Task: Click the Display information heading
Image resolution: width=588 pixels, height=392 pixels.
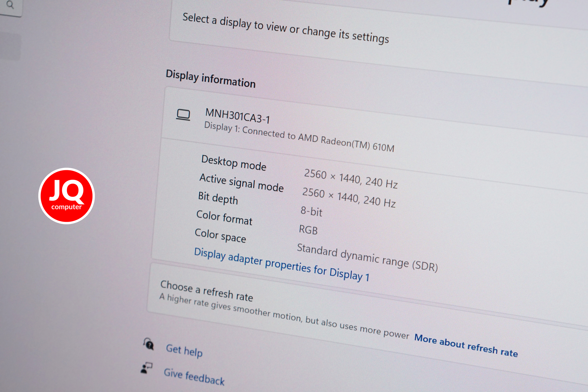Action: tap(211, 79)
